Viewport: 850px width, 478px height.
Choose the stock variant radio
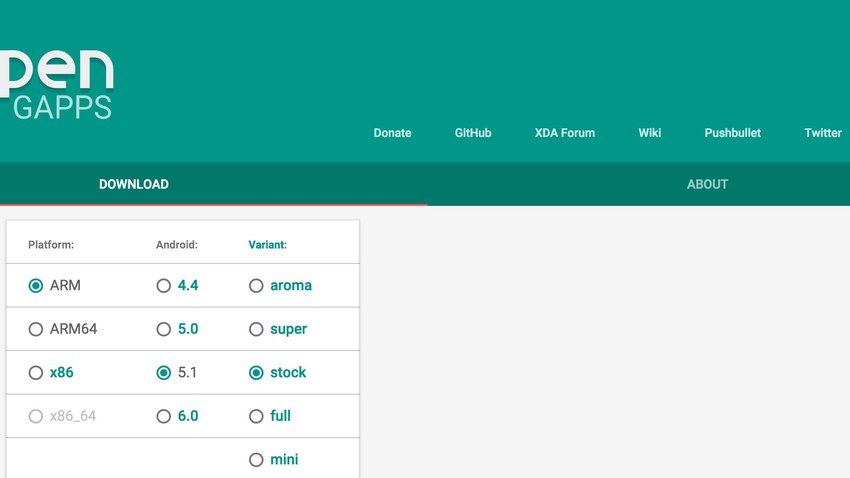[256, 372]
